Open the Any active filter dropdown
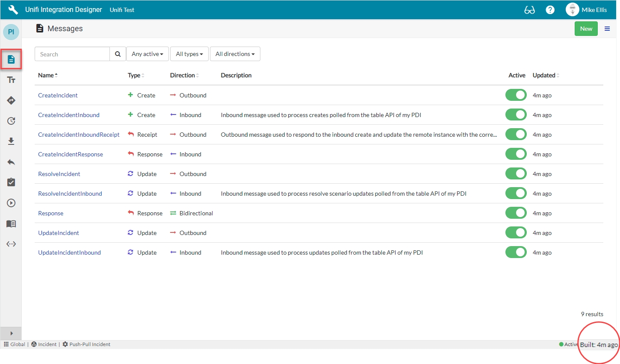This screenshot has height=364, width=620. (147, 54)
